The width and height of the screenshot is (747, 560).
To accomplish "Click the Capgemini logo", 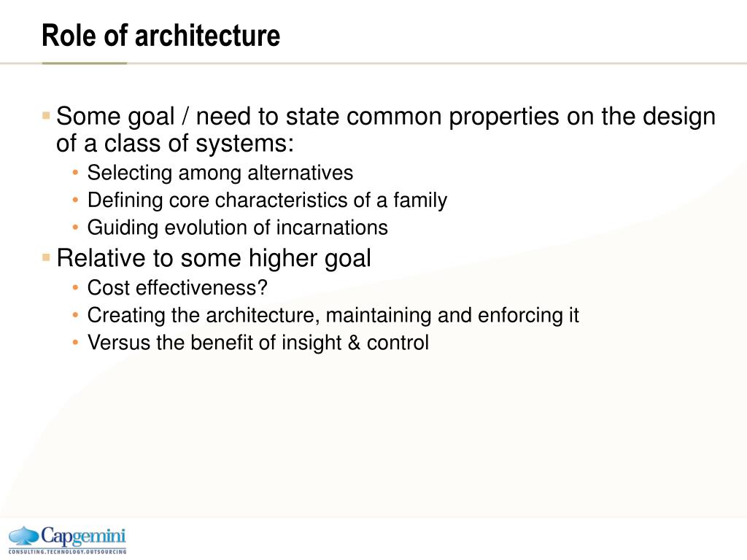I will point(67,539).
